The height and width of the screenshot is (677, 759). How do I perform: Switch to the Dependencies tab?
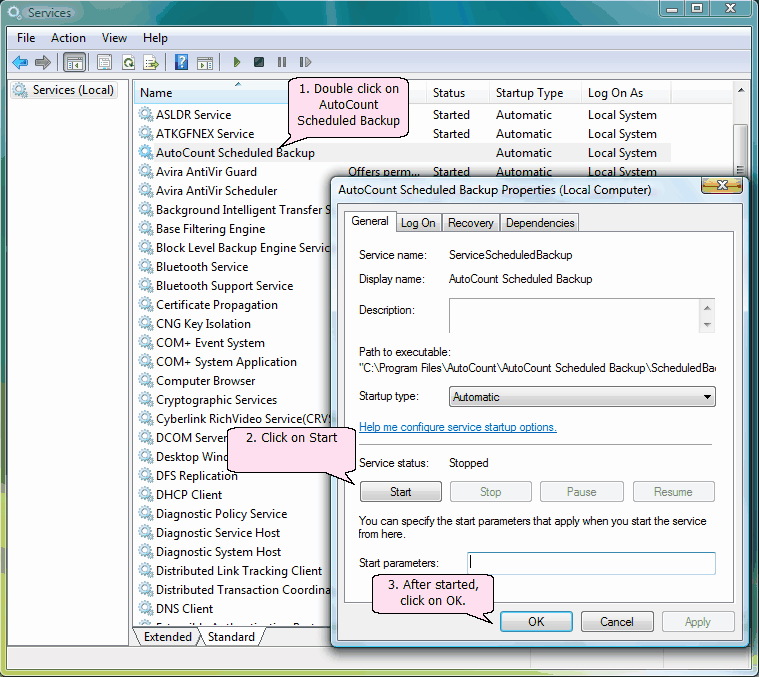540,223
